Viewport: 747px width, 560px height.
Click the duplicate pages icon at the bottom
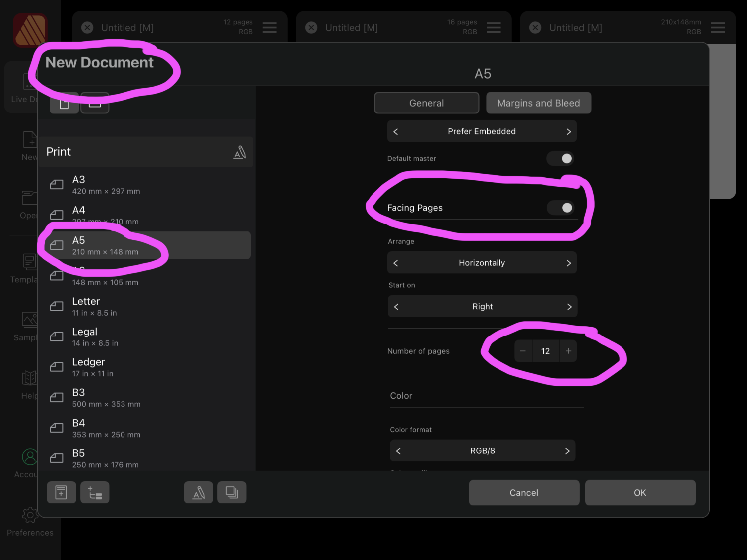(x=232, y=492)
